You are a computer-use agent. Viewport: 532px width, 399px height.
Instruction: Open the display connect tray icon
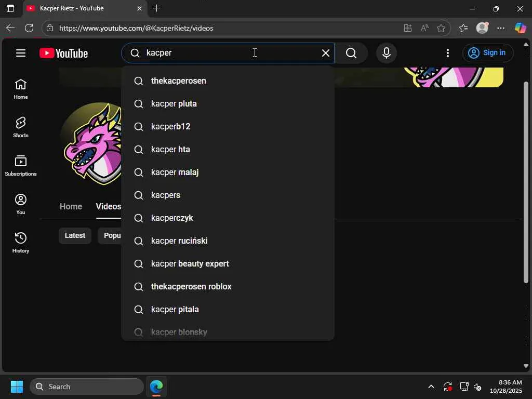[x=464, y=387]
